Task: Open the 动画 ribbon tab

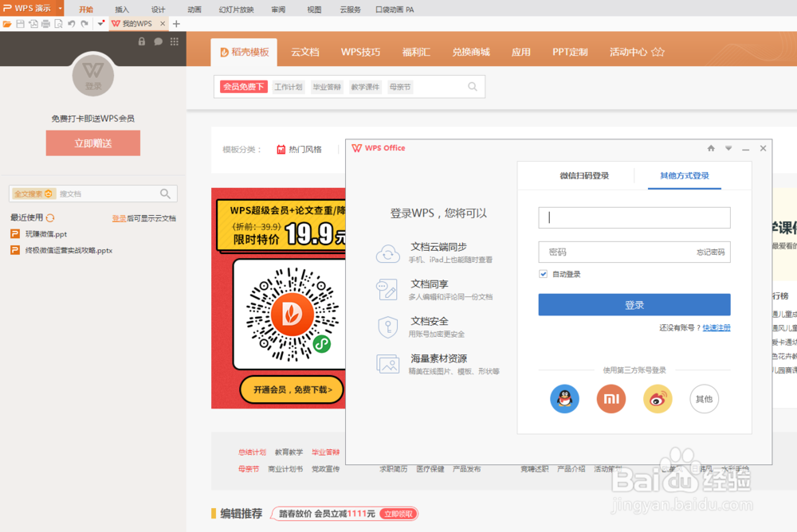Action: tap(194, 10)
